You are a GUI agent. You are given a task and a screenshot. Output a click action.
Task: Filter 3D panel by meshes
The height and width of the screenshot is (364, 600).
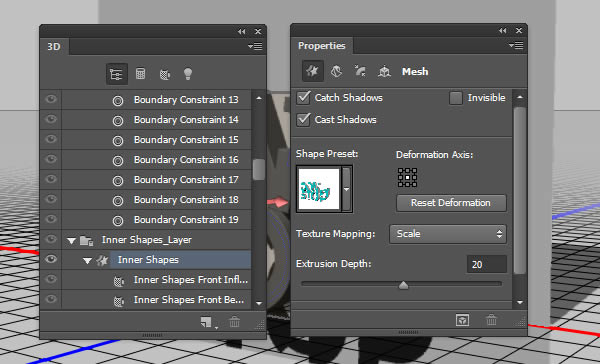coord(140,73)
